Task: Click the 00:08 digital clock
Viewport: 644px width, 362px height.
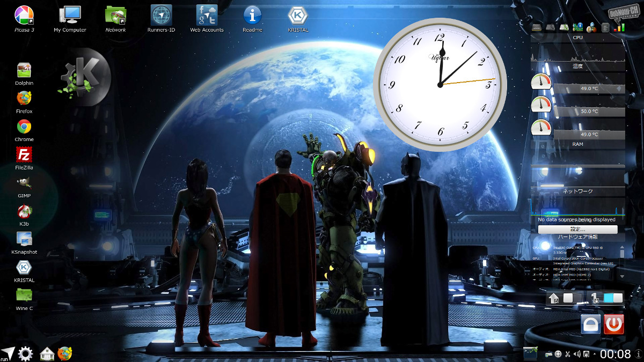Action: pyautogui.click(x=616, y=354)
